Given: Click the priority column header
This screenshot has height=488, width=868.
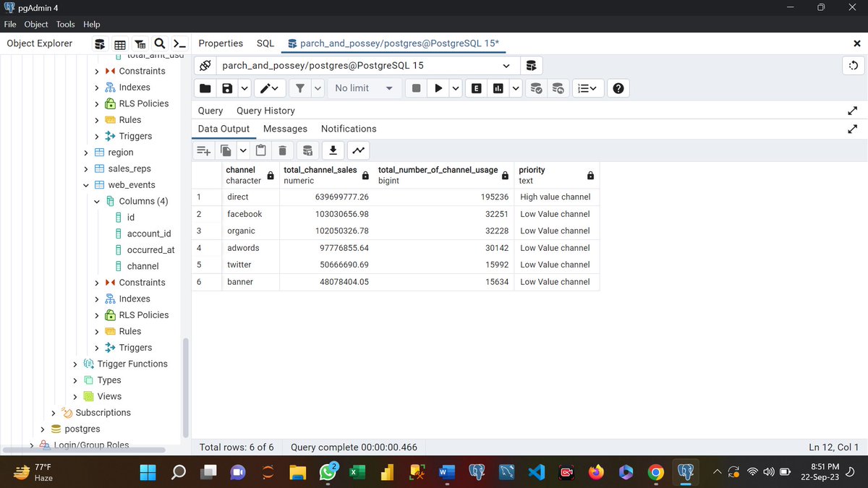Looking at the screenshot, I should [x=556, y=175].
